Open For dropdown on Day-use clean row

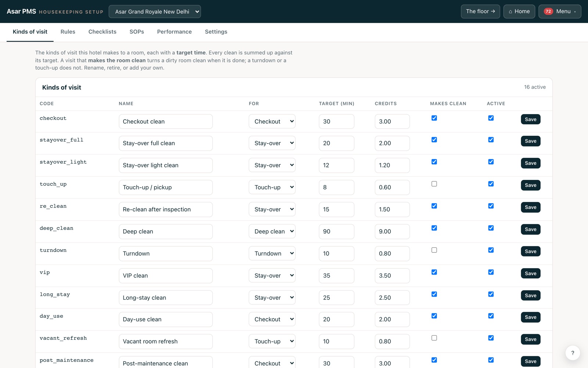[x=272, y=319]
